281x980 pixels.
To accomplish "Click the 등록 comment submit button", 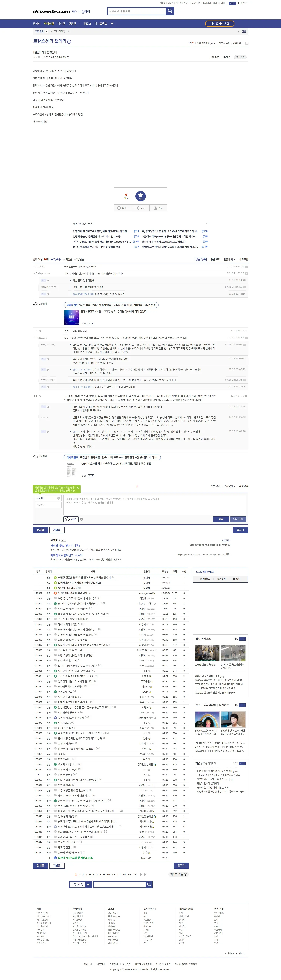I will (x=221, y=519).
